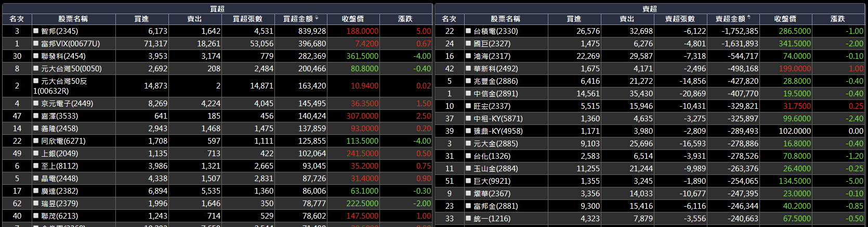Click the 買超金額 value 839,928
This screenshot has height=227, width=868.
coord(312,31)
